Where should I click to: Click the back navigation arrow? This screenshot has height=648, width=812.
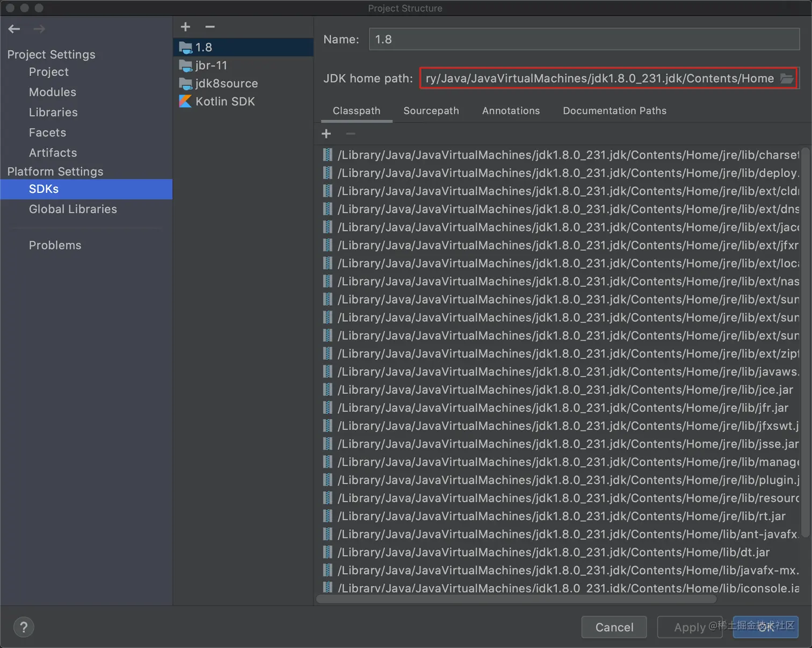pos(14,29)
